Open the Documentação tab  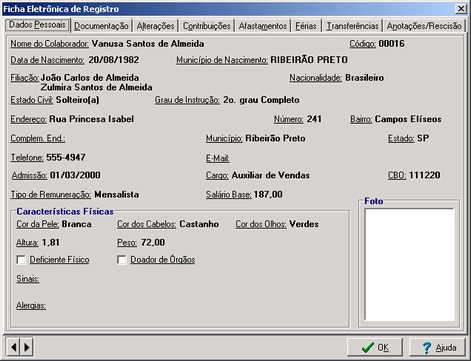[101, 26]
